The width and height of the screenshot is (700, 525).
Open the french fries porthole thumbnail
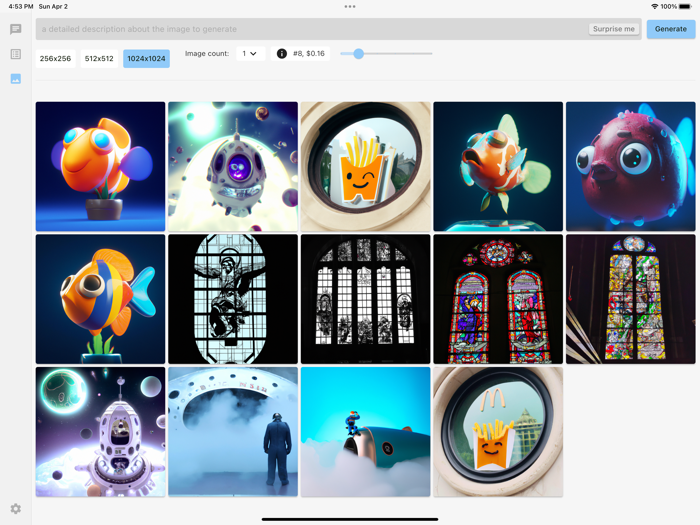pos(365,166)
